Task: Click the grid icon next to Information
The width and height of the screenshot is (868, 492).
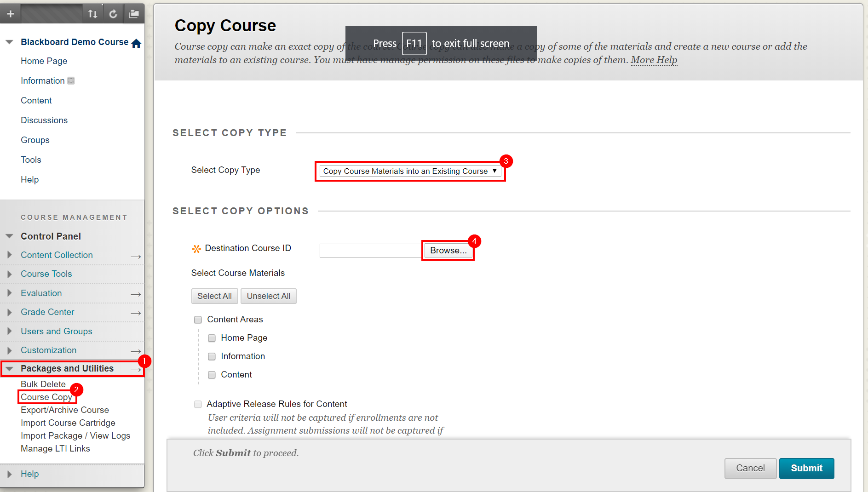Action: [x=71, y=80]
